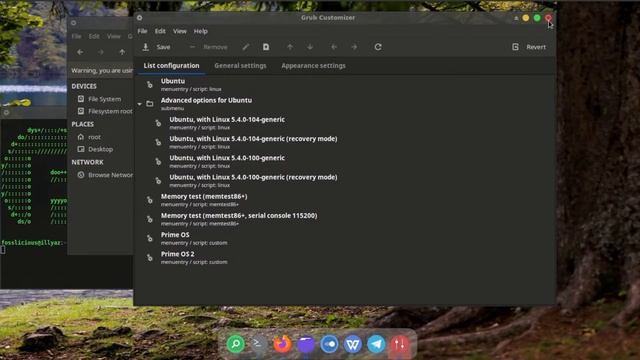Screen dimensions: 640x360
Task: Switch to the List configuration tab
Action: pyautogui.click(x=171, y=66)
